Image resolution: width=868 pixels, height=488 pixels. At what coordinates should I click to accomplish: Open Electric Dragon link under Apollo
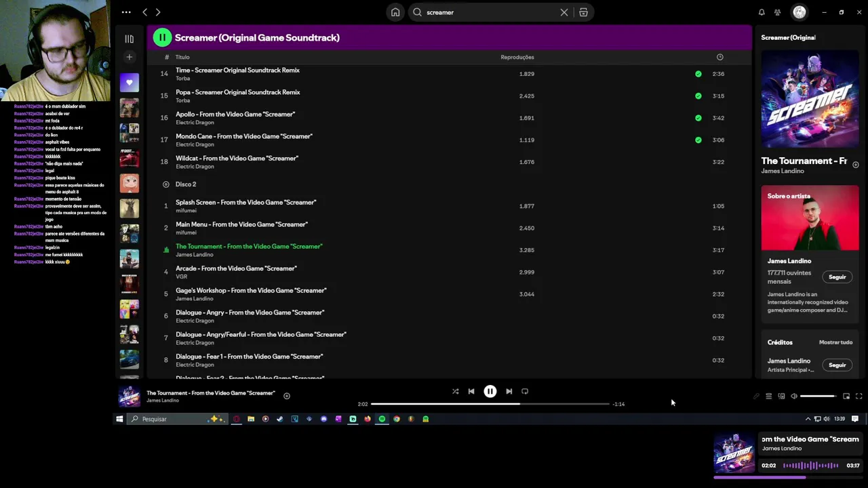195,123
